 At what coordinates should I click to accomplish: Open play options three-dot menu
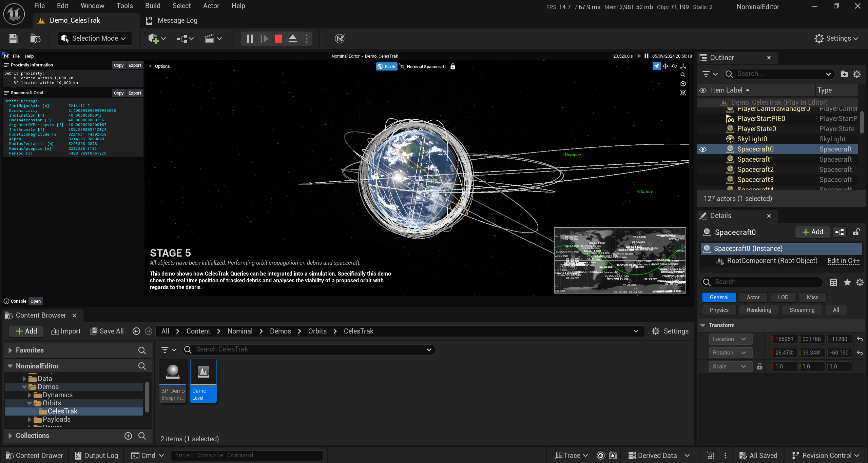pos(307,39)
